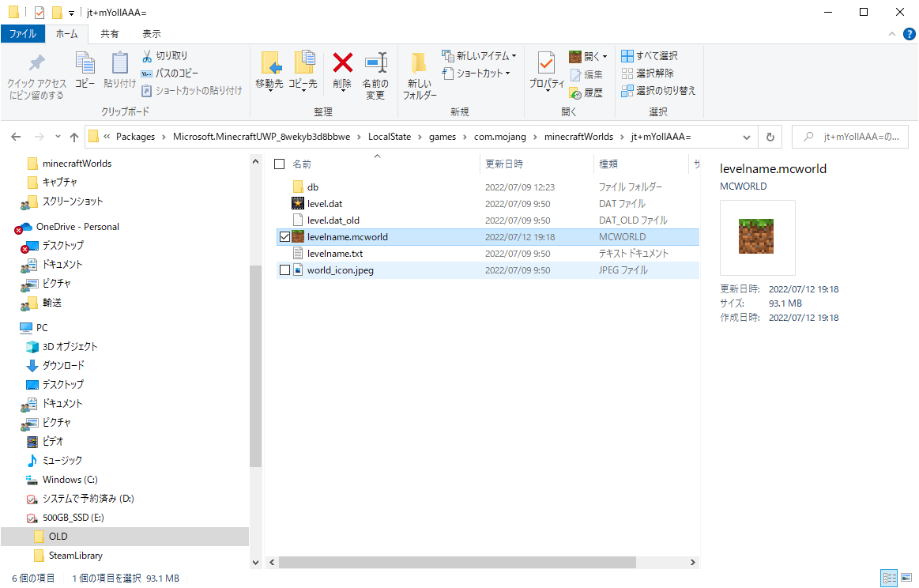Switch to the 表示 tab
This screenshot has width=919, height=588.
click(152, 34)
